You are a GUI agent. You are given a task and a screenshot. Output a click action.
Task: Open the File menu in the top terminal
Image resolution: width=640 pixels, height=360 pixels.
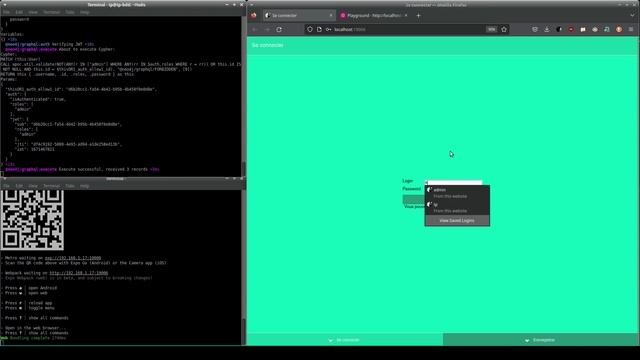[6, 12]
